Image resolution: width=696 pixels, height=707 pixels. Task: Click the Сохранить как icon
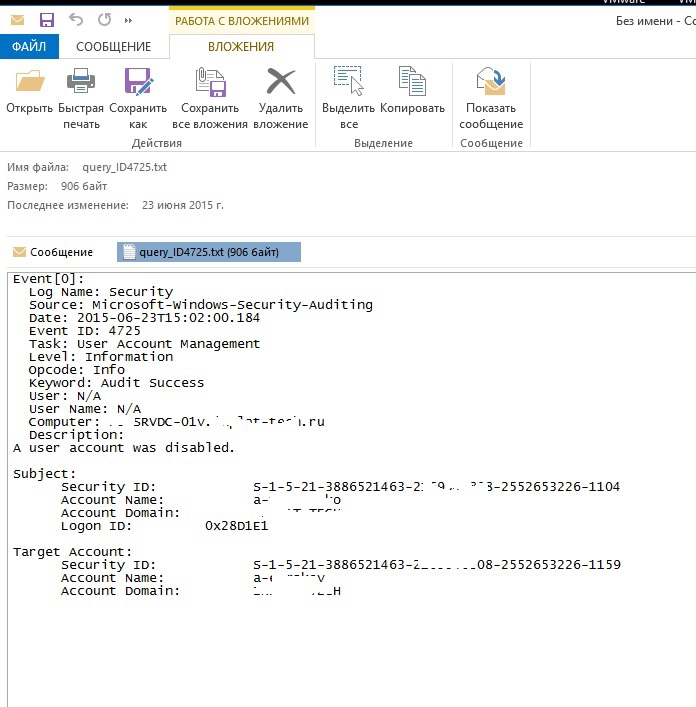137,84
